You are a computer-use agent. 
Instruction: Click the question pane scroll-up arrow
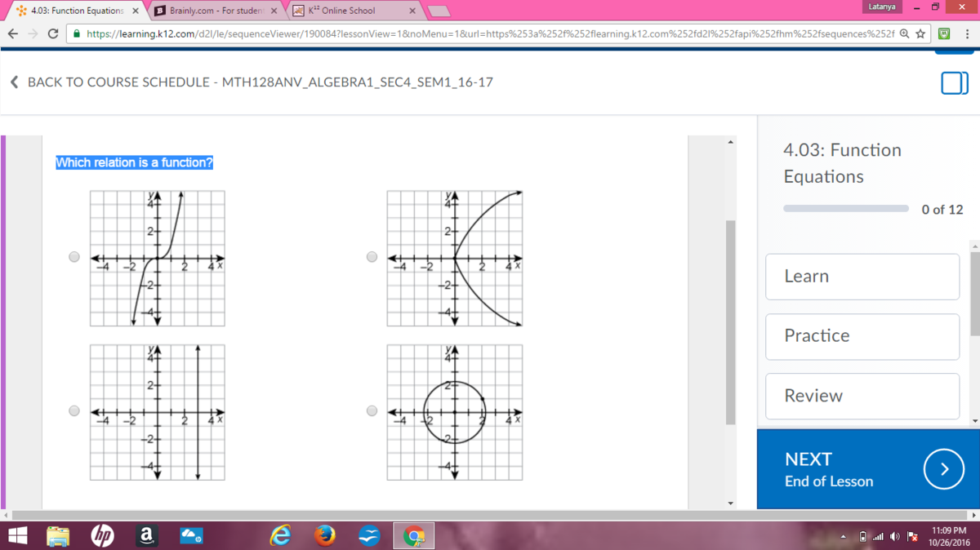coord(731,143)
